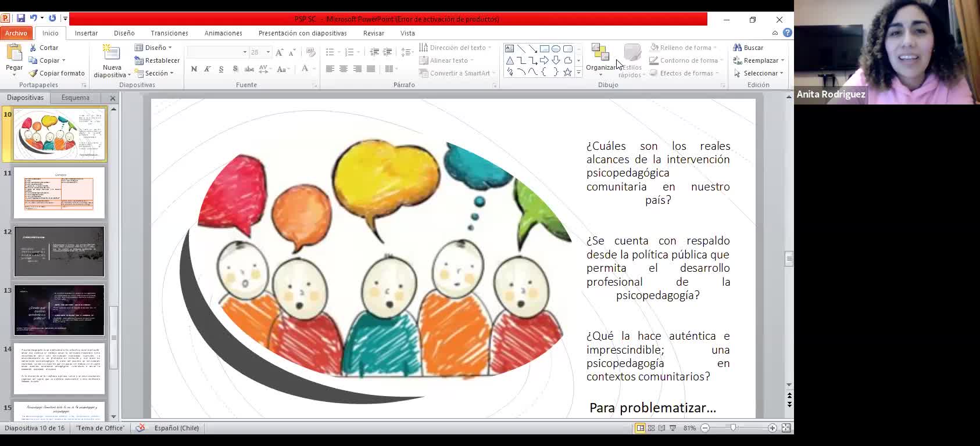Toggle text shadow formatting
This screenshot has width=980, height=446.
coord(235,69)
